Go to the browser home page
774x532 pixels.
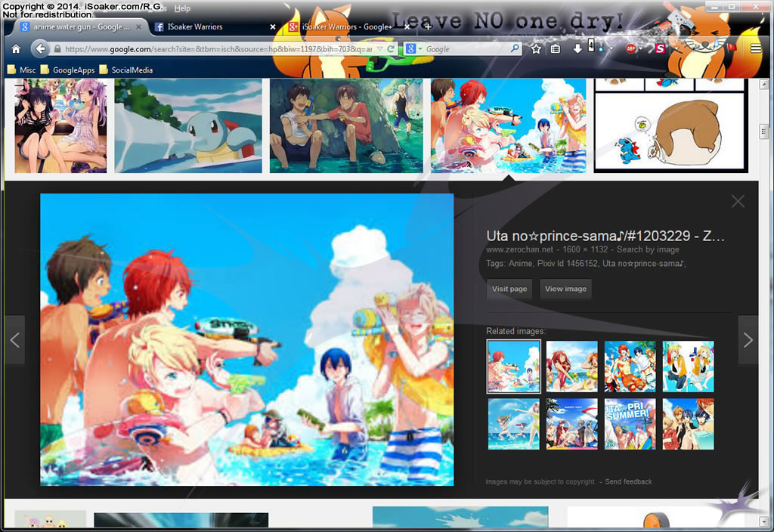click(x=16, y=49)
